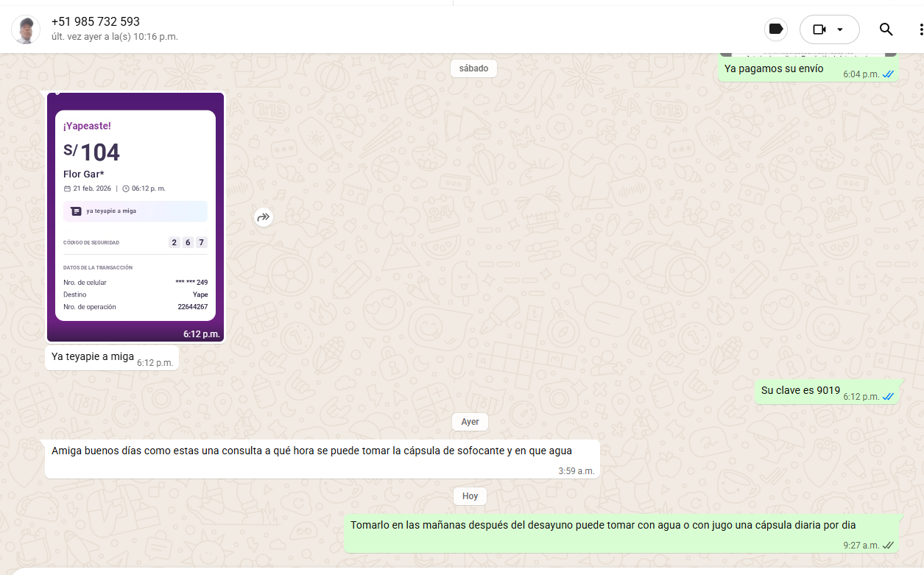The height and width of the screenshot is (575, 924).
Task: Click the last seen status text
Action: tap(115, 37)
